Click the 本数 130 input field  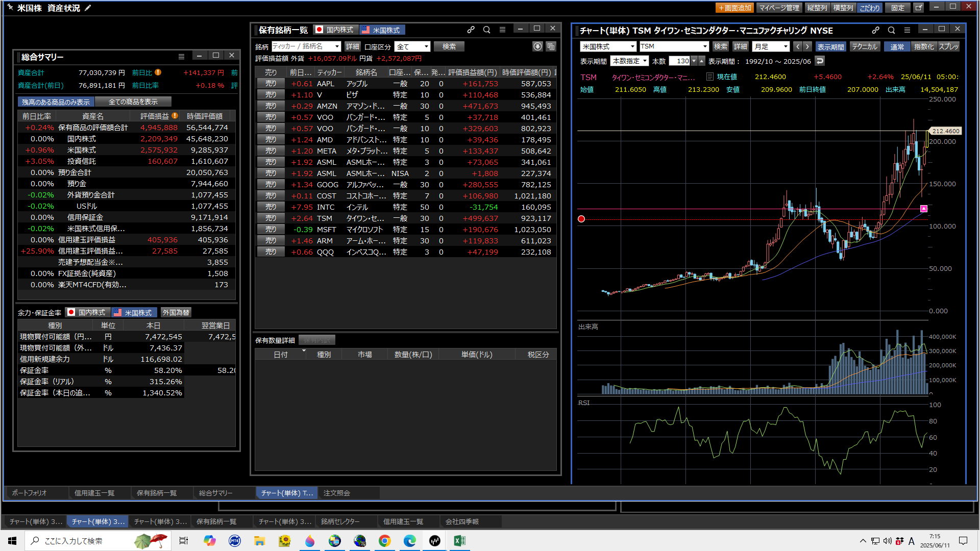(x=679, y=61)
